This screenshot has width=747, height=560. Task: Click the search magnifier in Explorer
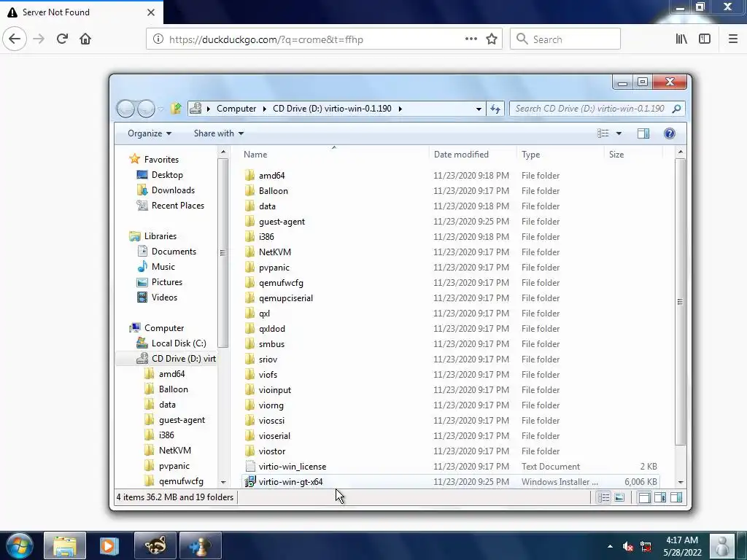click(x=676, y=109)
